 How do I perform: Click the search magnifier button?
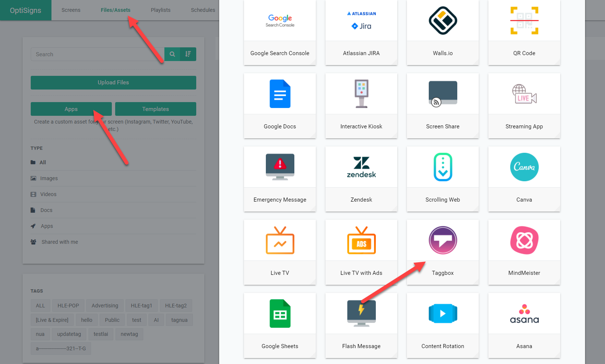tap(172, 54)
